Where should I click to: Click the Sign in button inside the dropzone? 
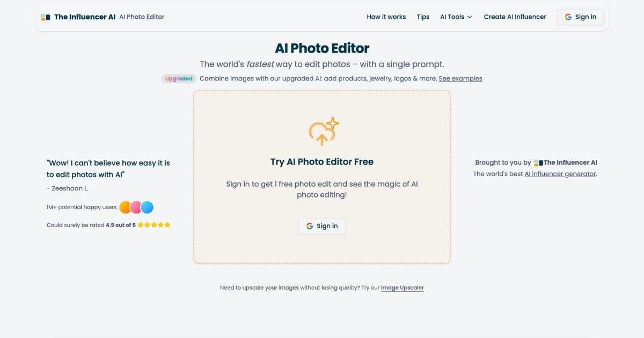coord(322,226)
